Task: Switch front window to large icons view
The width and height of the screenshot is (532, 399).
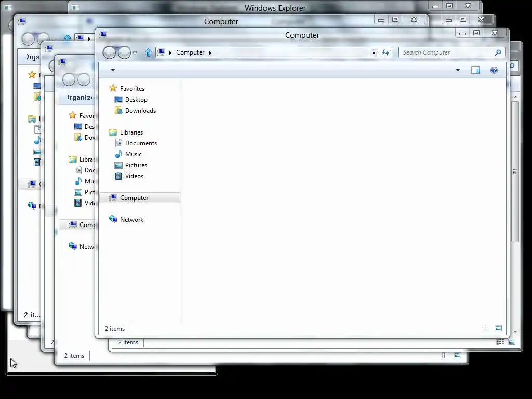Action: tap(498, 328)
